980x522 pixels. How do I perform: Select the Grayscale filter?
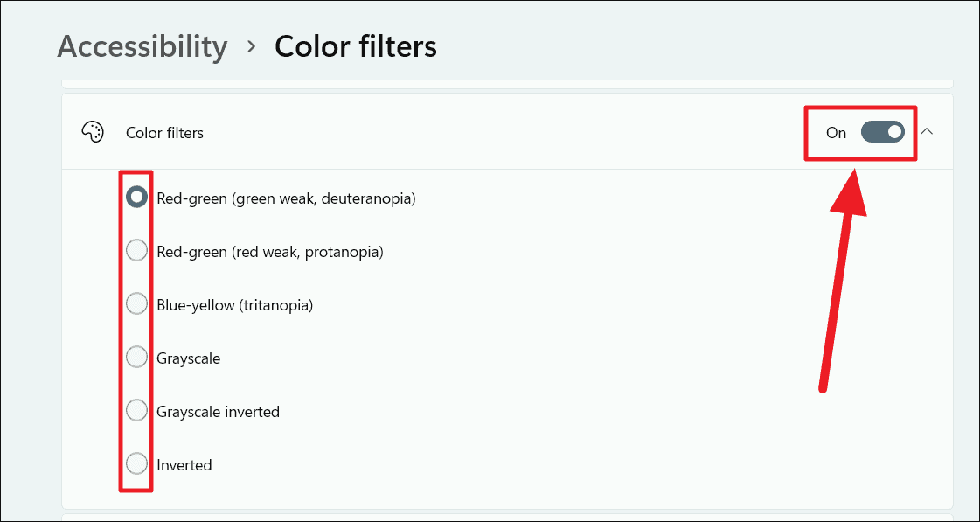[136, 357]
